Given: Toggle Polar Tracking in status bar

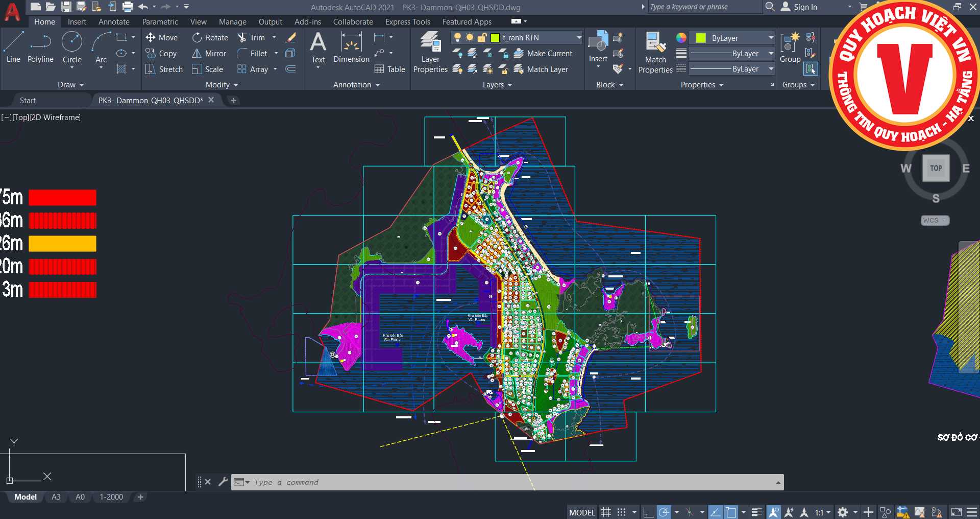Looking at the screenshot, I should [664, 512].
